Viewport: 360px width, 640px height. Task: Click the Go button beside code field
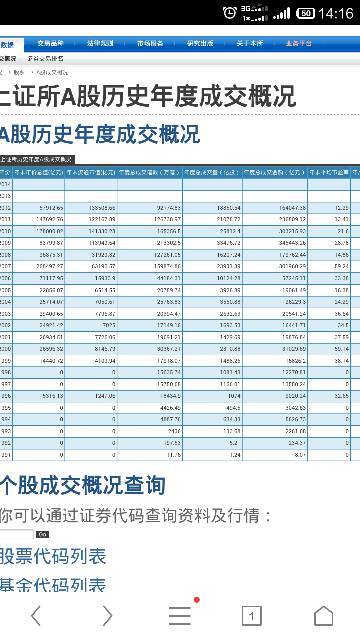tap(42, 534)
